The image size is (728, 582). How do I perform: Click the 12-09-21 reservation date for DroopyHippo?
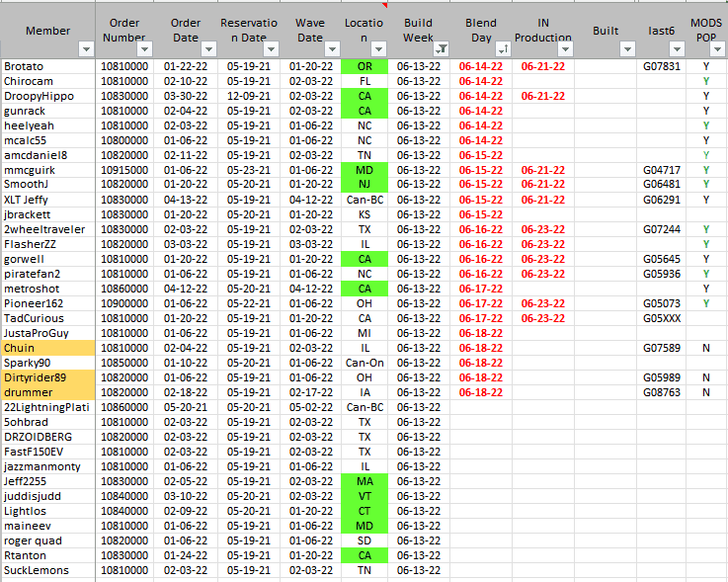click(x=247, y=96)
